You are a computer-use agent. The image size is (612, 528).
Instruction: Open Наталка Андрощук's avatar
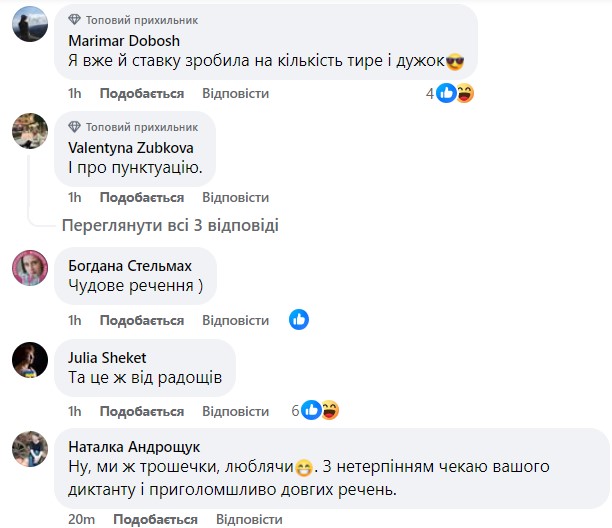point(30,449)
